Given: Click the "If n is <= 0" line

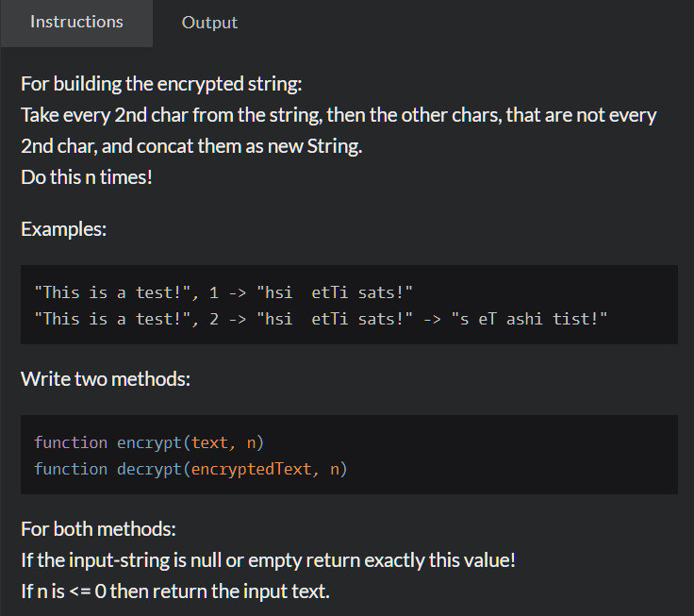Looking at the screenshot, I should coord(175,591).
